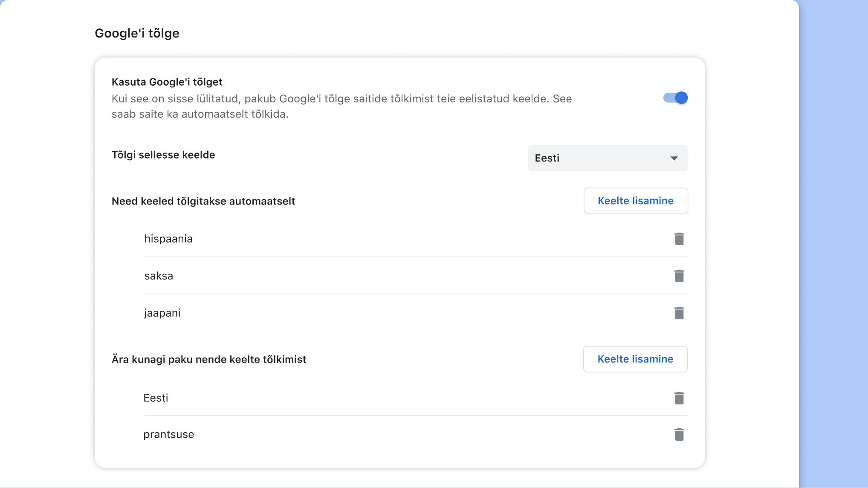Image resolution: width=868 pixels, height=488 pixels.
Task: Click the Need keeled tõlgitakse automaatselt label
Action: pyautogui.click(x=203, y=201)
